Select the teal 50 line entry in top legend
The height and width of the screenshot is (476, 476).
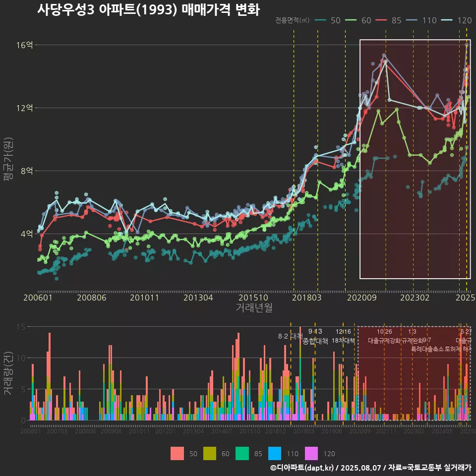(328, 20)
